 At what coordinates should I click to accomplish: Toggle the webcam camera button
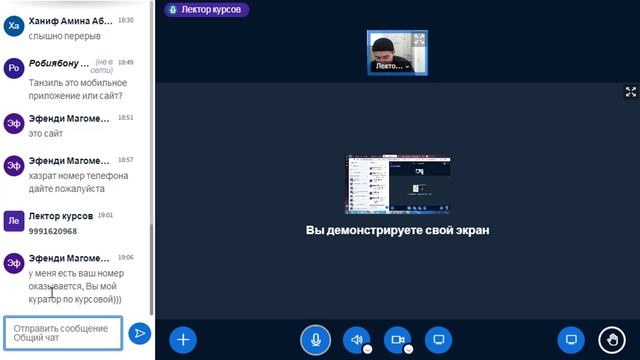tap(397, 340)
